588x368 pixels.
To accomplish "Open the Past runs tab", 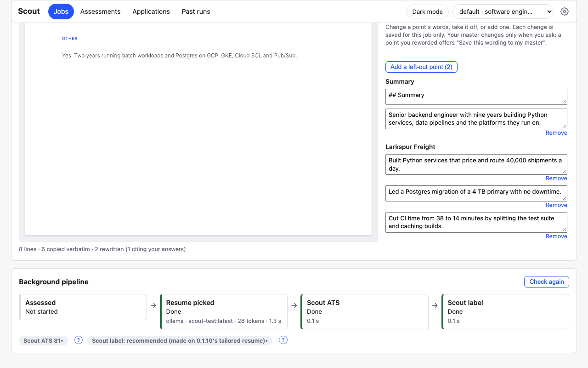I will [196, 11].
